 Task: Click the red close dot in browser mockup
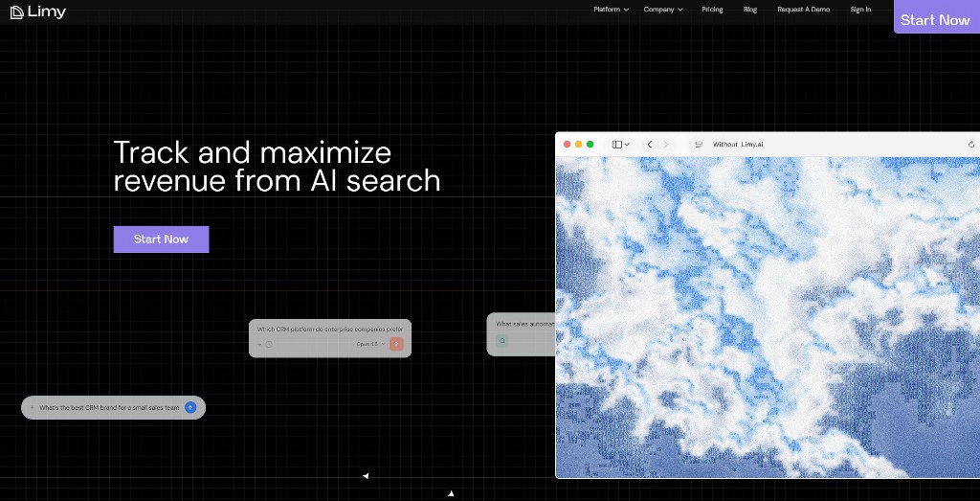[x=567, y=145]
